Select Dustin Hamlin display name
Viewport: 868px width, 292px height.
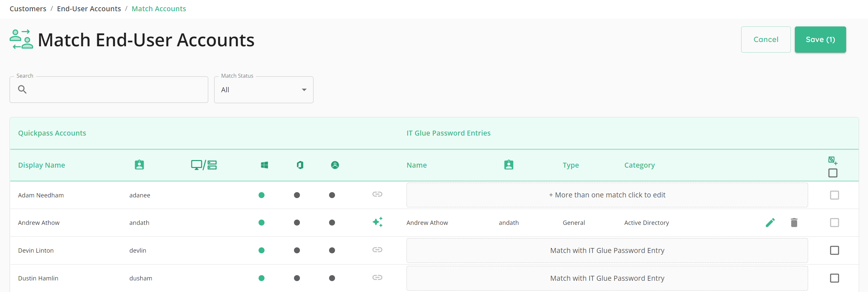[x=38, y=278]
